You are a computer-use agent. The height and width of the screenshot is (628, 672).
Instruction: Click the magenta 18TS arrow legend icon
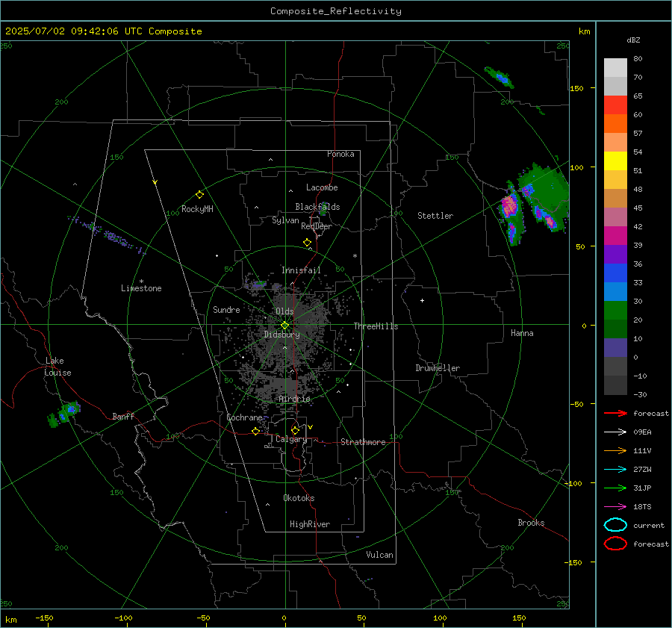615,507
